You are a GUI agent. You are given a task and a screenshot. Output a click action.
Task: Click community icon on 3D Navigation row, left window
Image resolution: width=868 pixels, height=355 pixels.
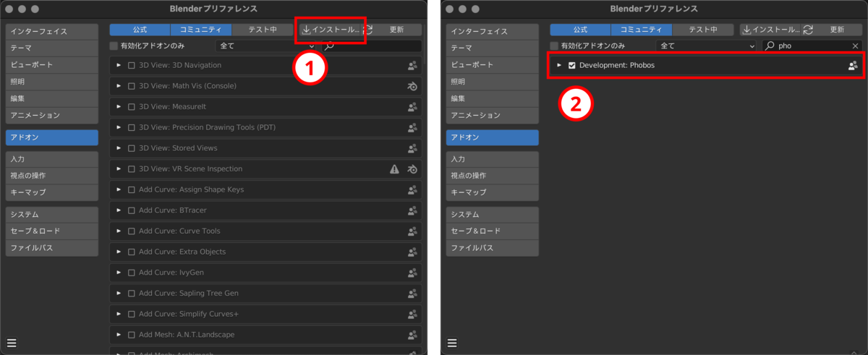412,65
